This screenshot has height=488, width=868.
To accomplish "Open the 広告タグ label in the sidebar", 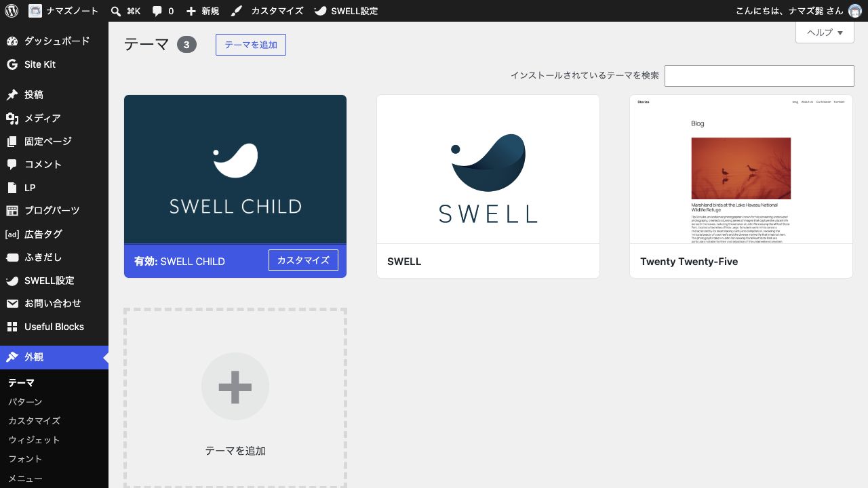I will tap(43, 234).
